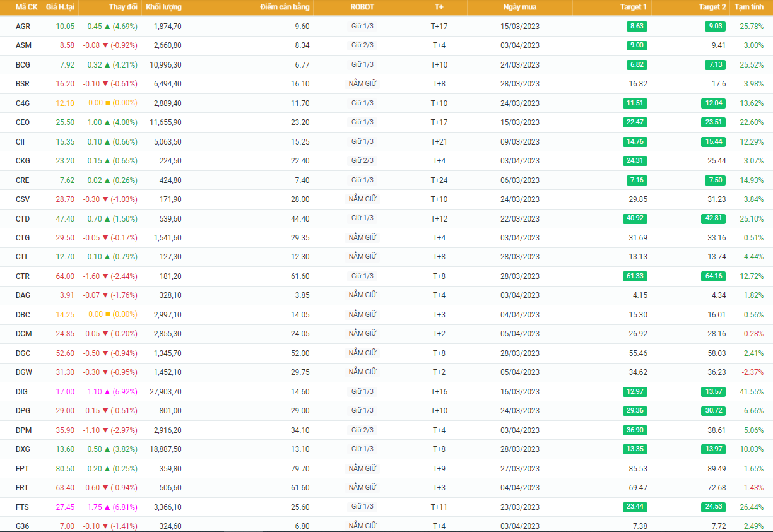Click the 1.75 (6.81%) change for FTS
This screenshot has height=532, width=773.
112,507
